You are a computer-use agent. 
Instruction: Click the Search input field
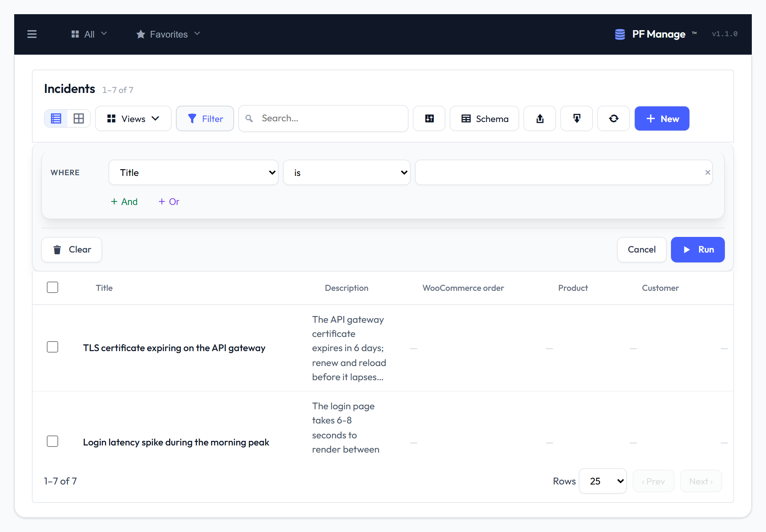point(323,118)
